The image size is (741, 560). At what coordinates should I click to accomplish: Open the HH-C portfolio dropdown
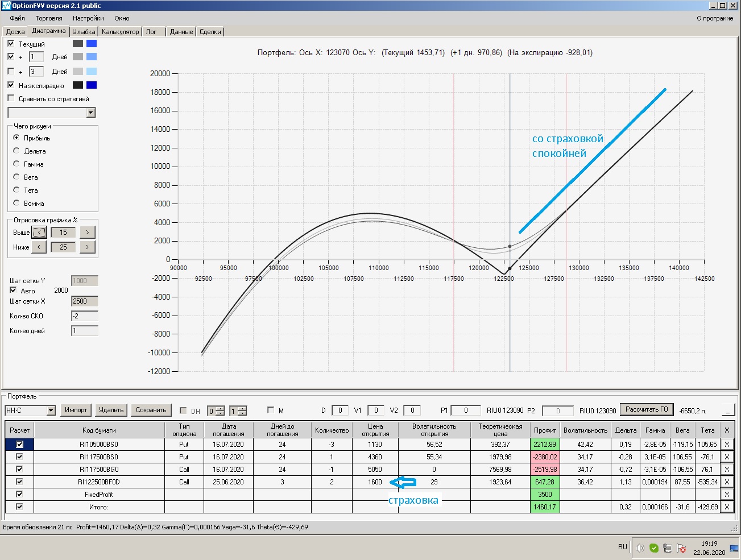[51, 410]
